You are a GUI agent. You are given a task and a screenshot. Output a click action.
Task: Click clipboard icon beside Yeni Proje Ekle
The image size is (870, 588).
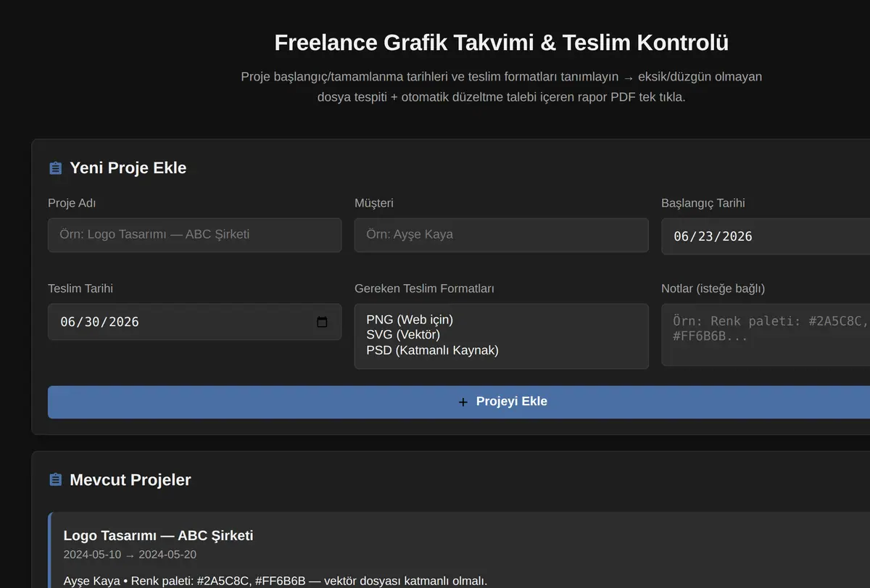pos(55,168)
